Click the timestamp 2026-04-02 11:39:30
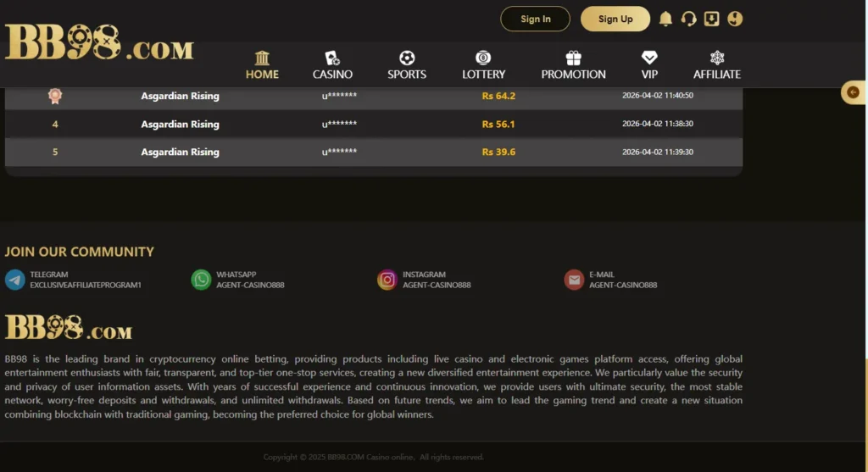Viewport: 868px width, 472px height. pos(658,152)
